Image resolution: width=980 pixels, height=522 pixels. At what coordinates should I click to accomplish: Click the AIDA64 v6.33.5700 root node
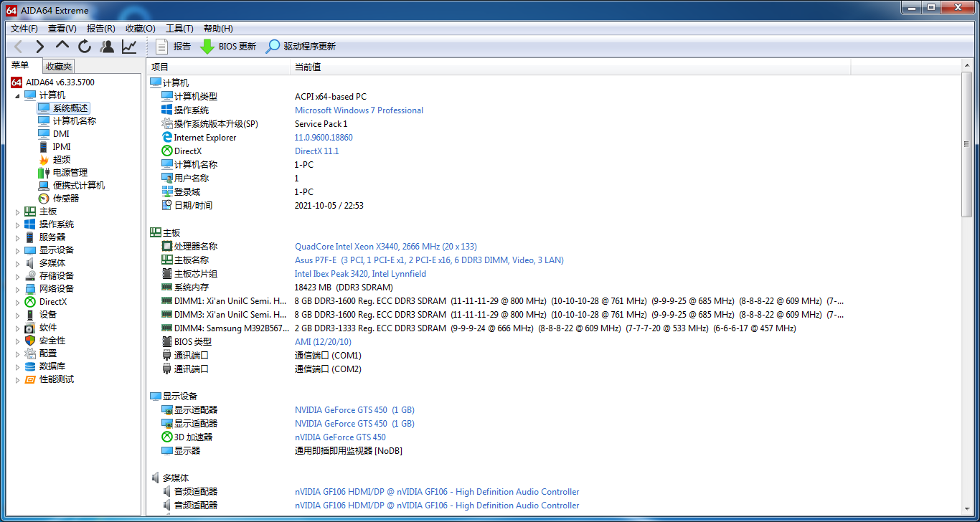coord(60,82)
